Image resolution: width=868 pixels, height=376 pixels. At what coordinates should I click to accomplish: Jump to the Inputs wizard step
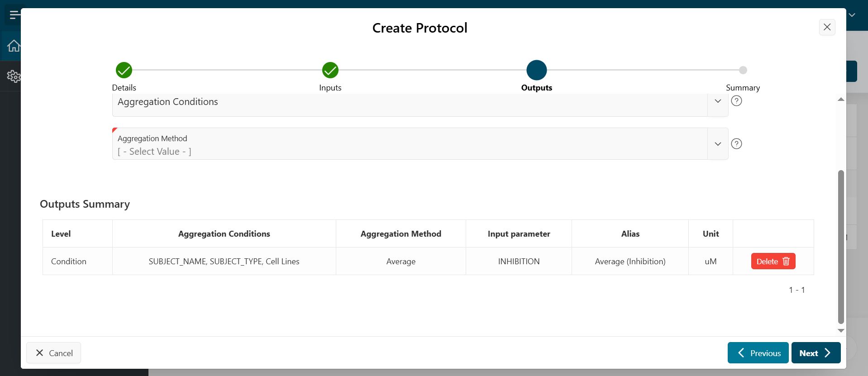point(330,70)
